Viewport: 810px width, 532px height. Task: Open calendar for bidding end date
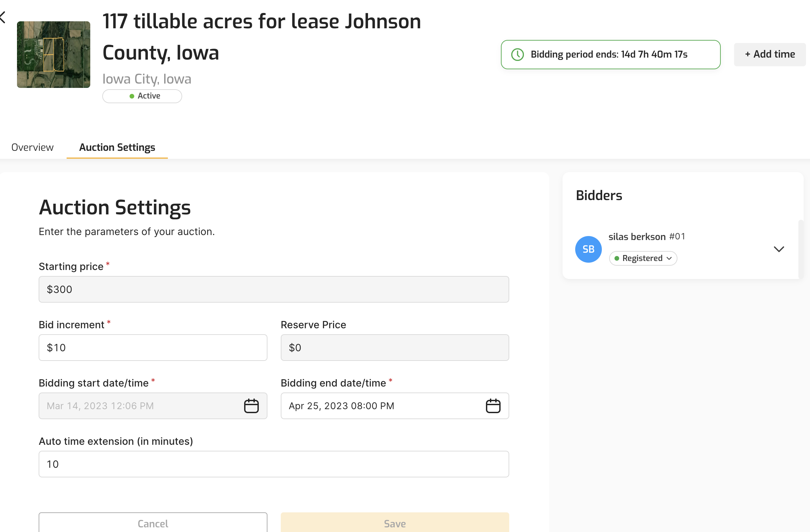coord(493,406)
